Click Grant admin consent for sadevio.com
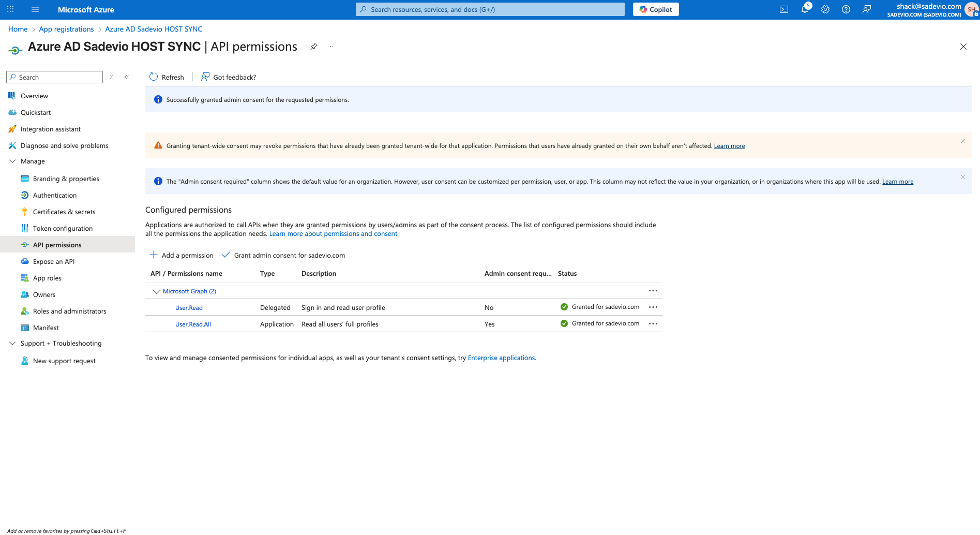The width and height of the screenshot is (980, 535). coord(283,255)
